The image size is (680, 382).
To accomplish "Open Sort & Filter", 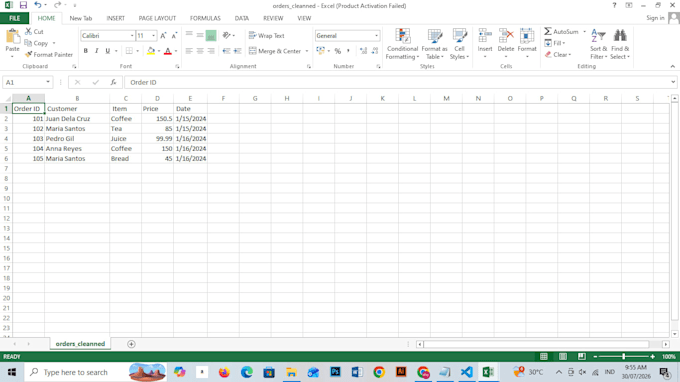I will 598,44.
